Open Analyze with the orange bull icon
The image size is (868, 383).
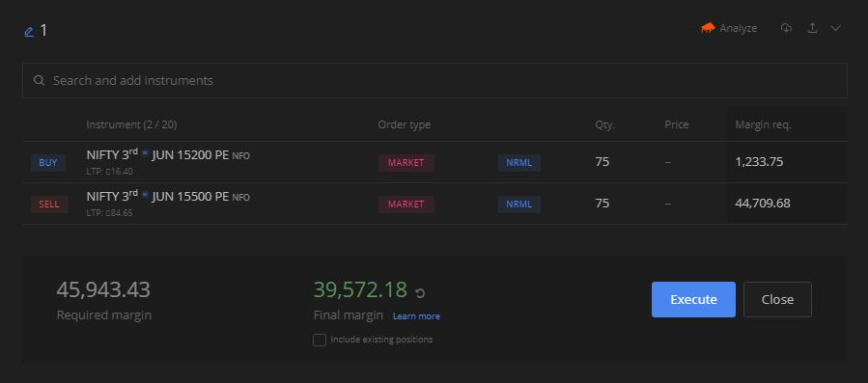(x=729, y=28)
